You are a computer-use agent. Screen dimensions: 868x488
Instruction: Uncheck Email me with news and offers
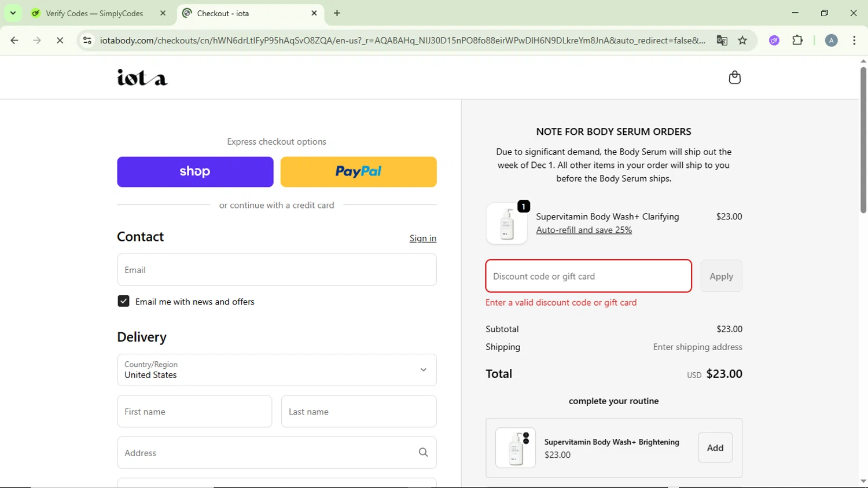point(123,301)
